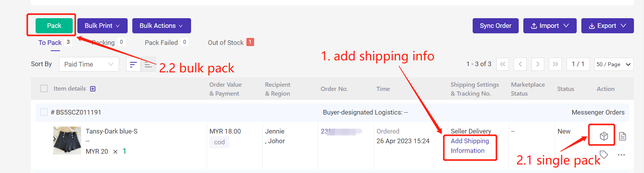Open the three-dot more actions menu
The height and width of the screenshot is (173, 644).
(x=622, y=154)
